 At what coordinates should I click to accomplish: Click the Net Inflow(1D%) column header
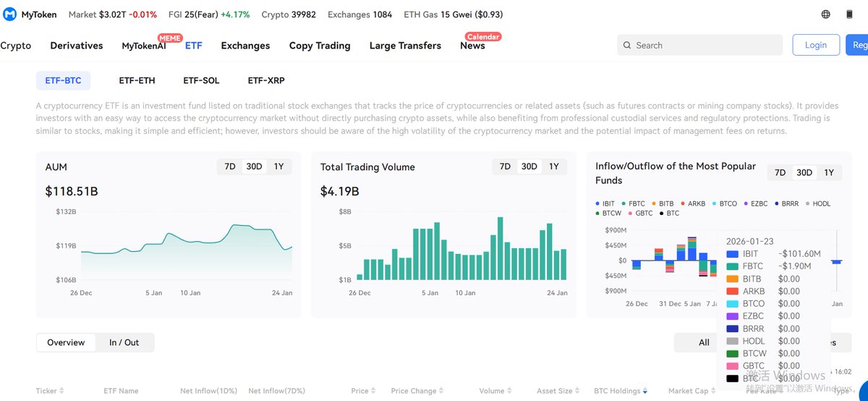pyautogui.click(x=208, y=391)
